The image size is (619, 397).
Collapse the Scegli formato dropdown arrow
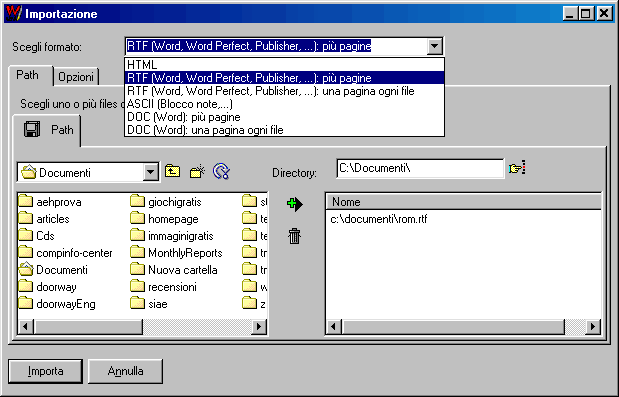coord(434,46)
